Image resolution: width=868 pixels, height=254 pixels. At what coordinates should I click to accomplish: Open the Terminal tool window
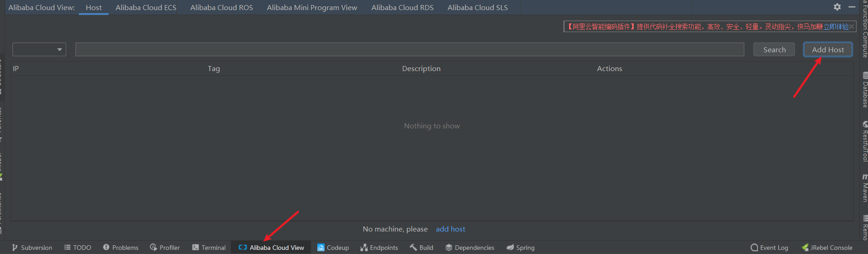click(x=209, y=248)
